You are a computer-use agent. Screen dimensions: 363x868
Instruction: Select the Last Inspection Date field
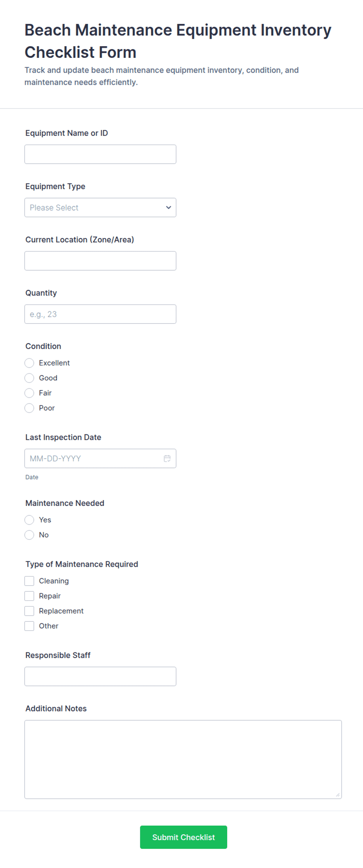(x=94, y=458)
